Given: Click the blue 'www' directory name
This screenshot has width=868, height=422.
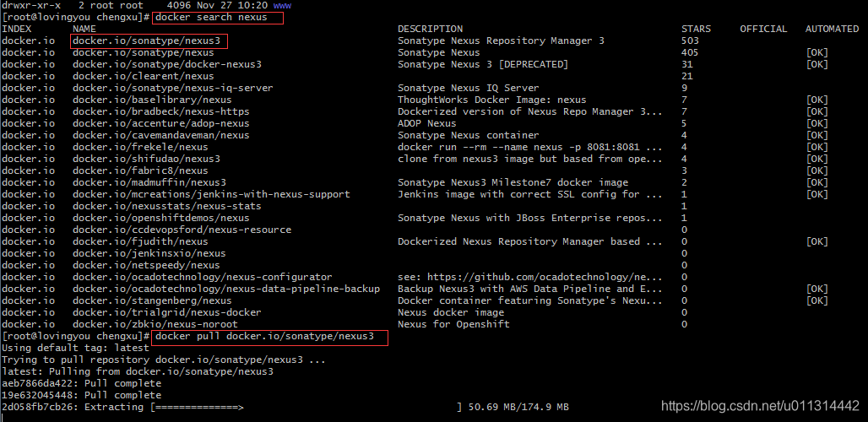Looking at the screenshot, I should click(x=282, y=5).
